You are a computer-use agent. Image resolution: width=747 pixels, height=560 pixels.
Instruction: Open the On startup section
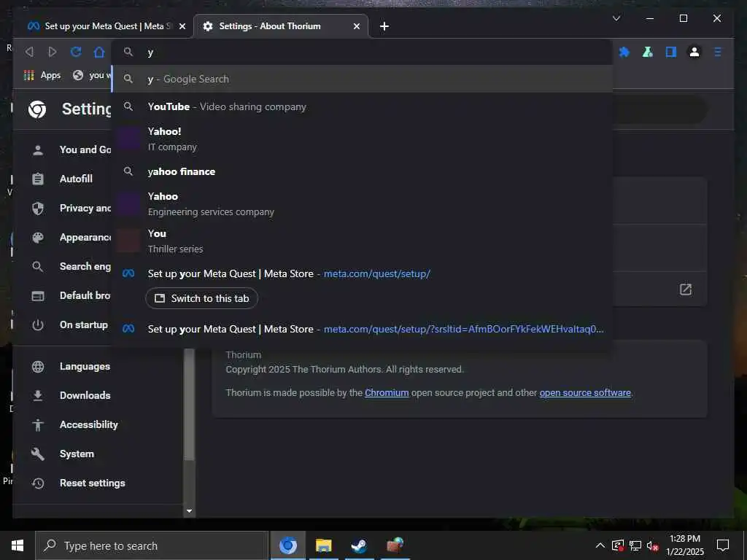pos(71,324)
